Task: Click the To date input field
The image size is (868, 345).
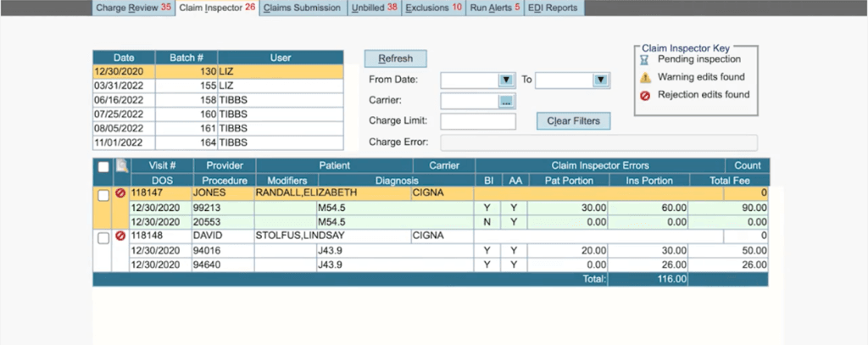Action: (565, 81)
